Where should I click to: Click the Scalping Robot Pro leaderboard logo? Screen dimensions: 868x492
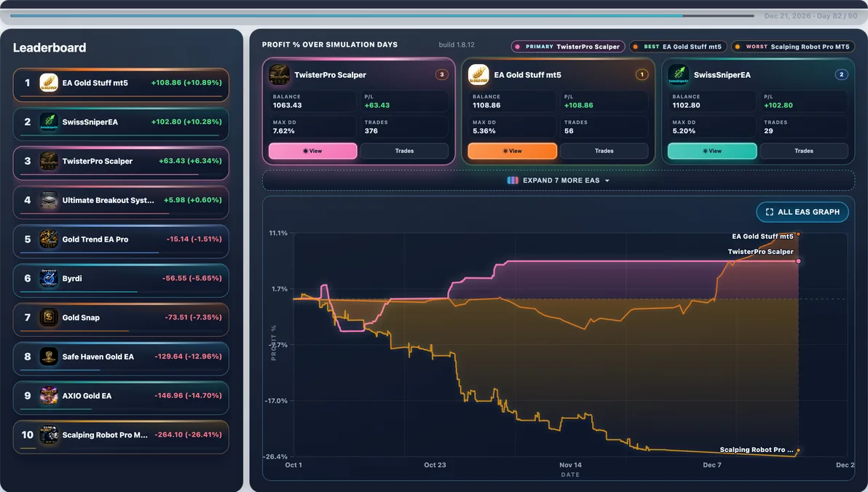[49, 435]
